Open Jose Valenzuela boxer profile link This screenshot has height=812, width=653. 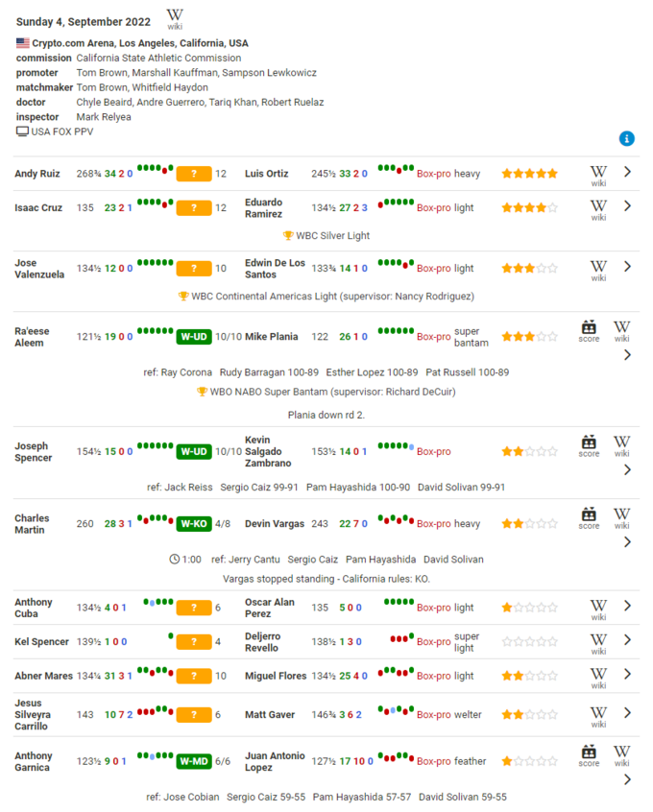38,268
